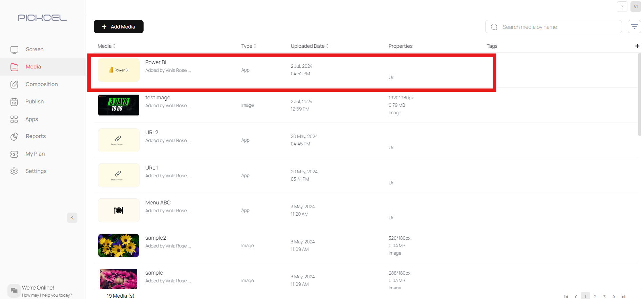Click the media list vertical scrollbar

(x=639, y=95)
